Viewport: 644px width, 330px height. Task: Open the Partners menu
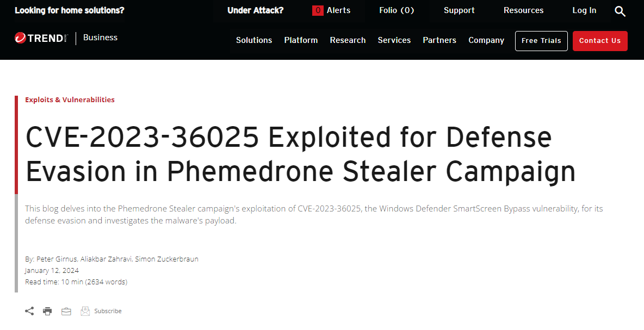439,40
